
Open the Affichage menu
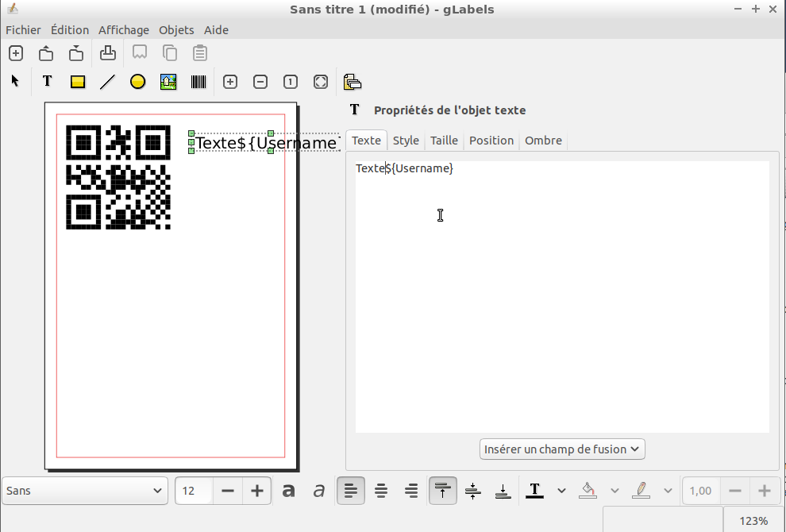point(123,30)
